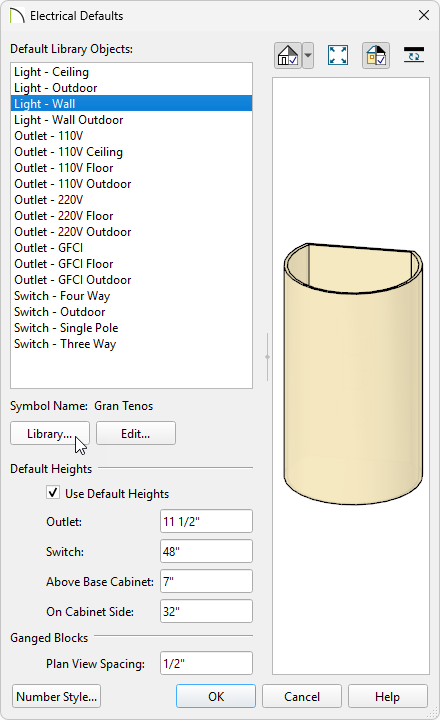Close the Electrical Defaults dialog
The width and height of the screenshot is (440, 720).
pyautogui.click(x=424, y=16)
